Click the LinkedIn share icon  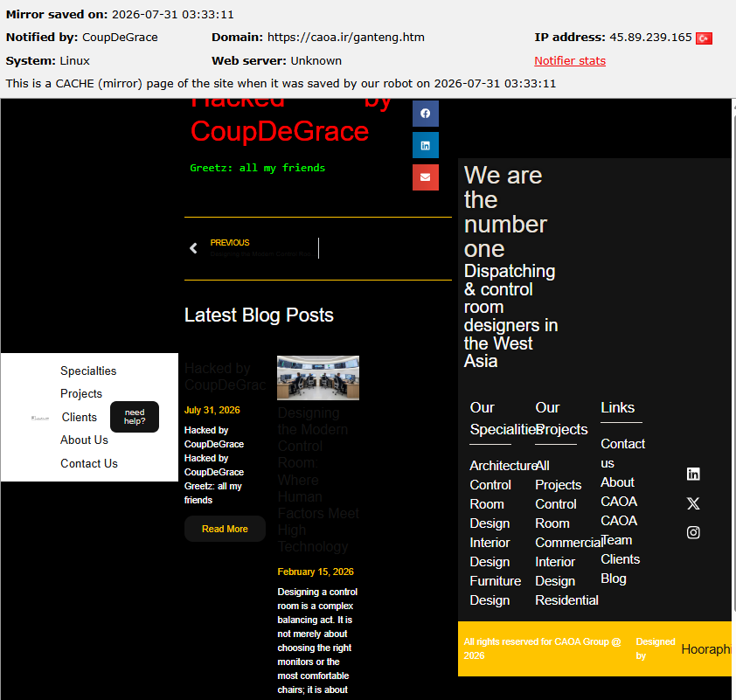click(426, 145)
